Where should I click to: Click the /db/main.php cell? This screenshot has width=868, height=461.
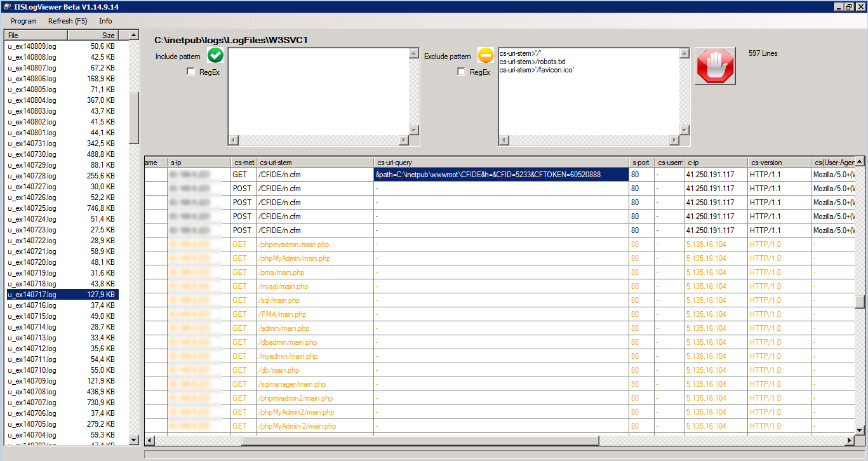(x=315, y=370)
